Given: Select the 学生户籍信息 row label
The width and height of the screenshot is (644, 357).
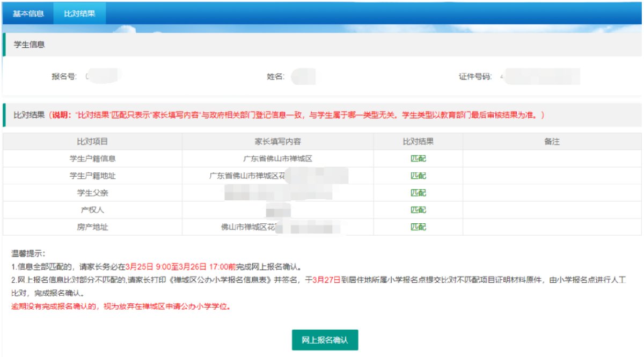Looking at the screenshot, I should [92, 158].
